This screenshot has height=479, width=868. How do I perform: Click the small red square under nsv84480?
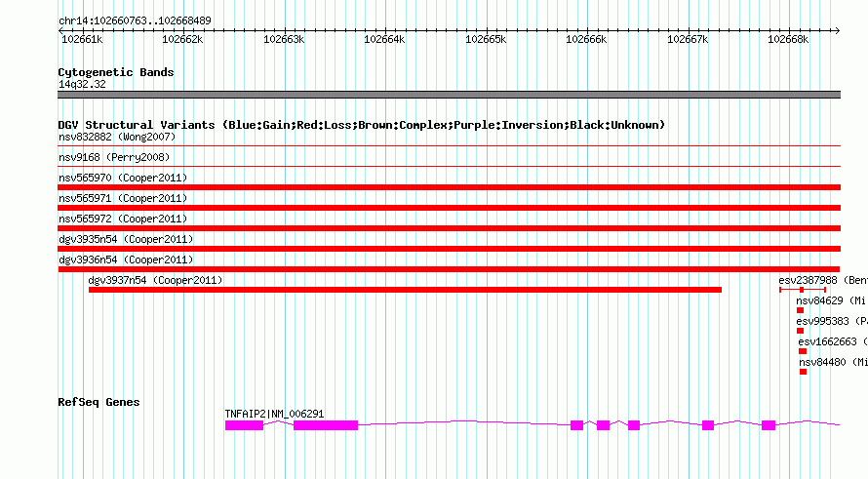(x=804, y=372)
